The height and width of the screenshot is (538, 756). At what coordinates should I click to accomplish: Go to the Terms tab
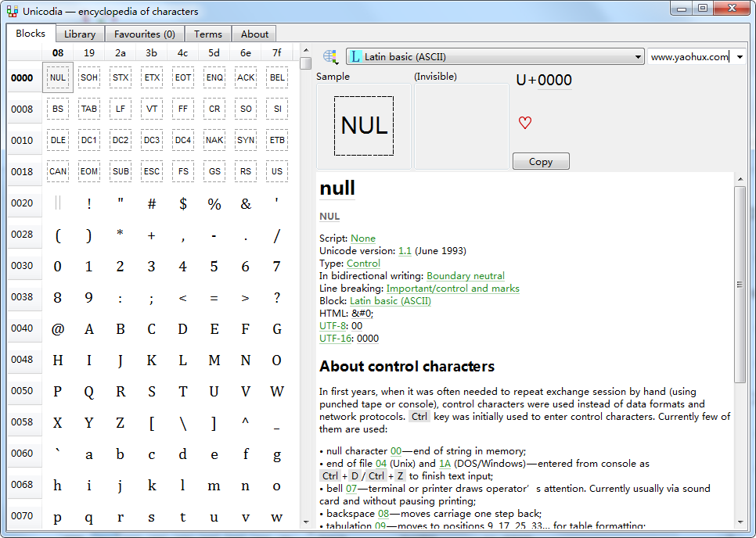(208, 34)
